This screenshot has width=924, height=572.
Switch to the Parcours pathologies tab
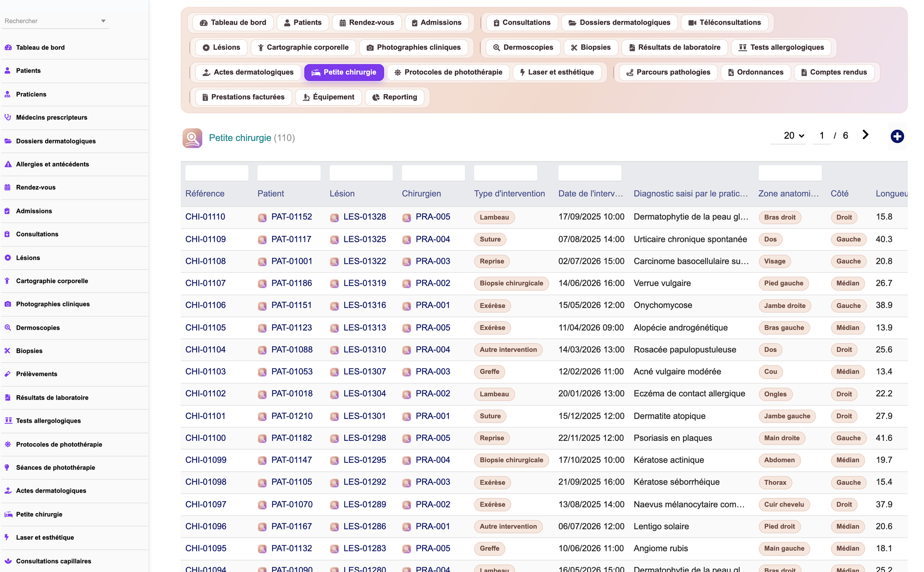(668, 72)
